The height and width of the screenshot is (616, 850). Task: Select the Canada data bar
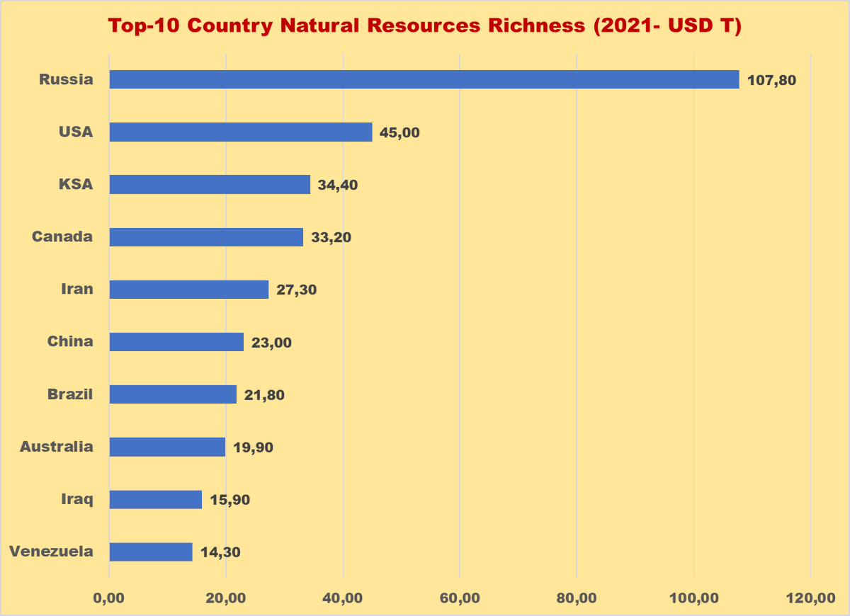coord(206,236)
